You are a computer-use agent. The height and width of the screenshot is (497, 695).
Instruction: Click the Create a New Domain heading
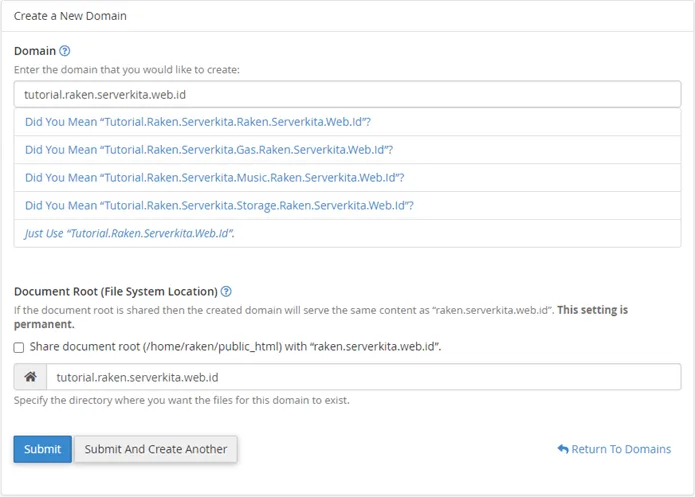tap(70, 16)
